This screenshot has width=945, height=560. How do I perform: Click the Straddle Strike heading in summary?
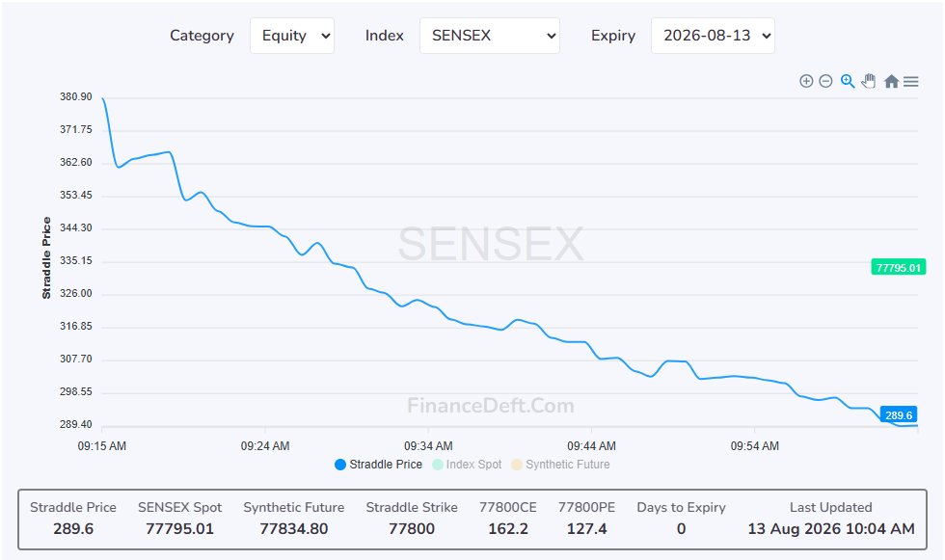412,507
